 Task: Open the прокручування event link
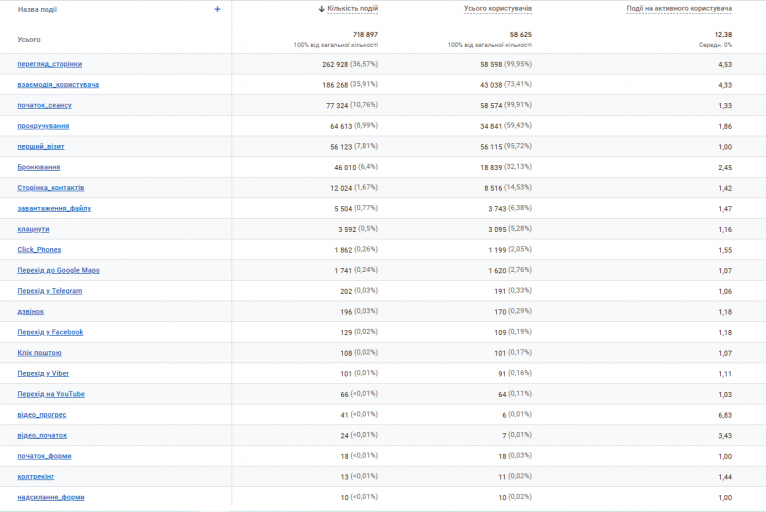43,126
